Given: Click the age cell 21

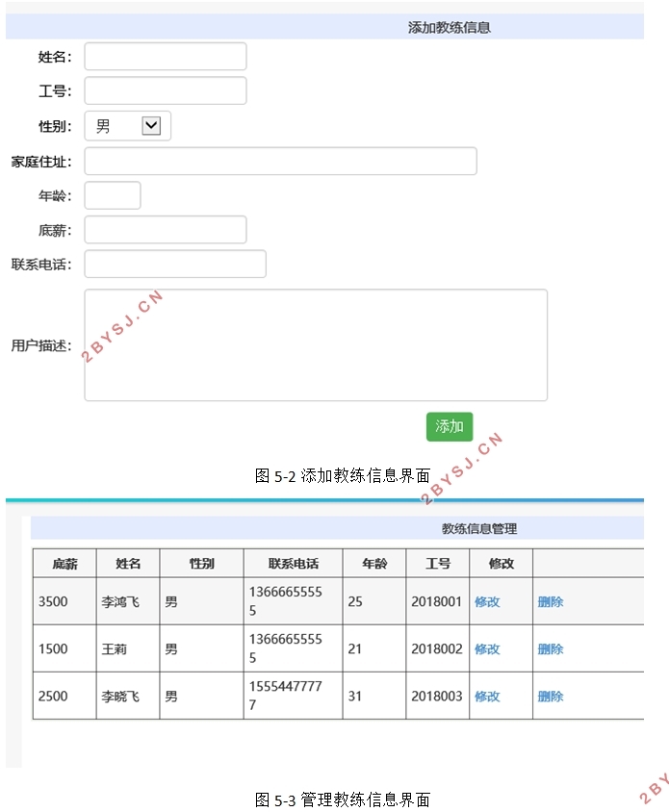Looking at the screenshot, I should (374, 648).
